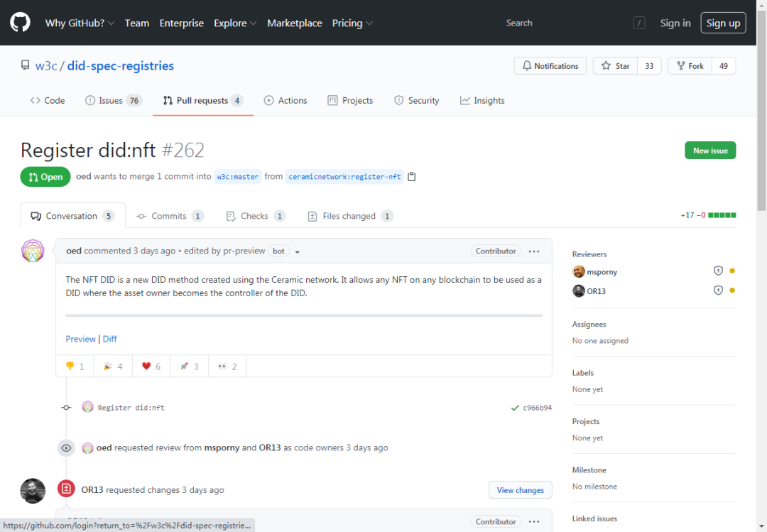Image resolution: width=767 pixels, height=532 pixels.
Task: Open the w3c organization link
Action: click(x=46, y=65)
